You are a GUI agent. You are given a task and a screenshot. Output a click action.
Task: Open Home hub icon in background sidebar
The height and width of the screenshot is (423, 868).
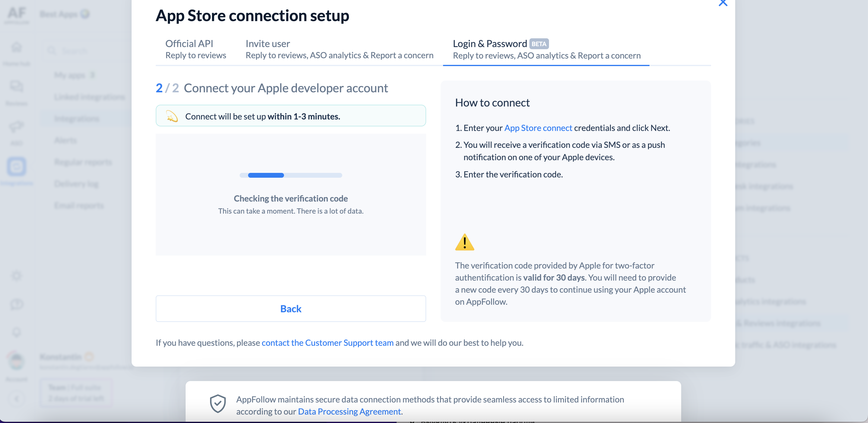tap(17, 47)
